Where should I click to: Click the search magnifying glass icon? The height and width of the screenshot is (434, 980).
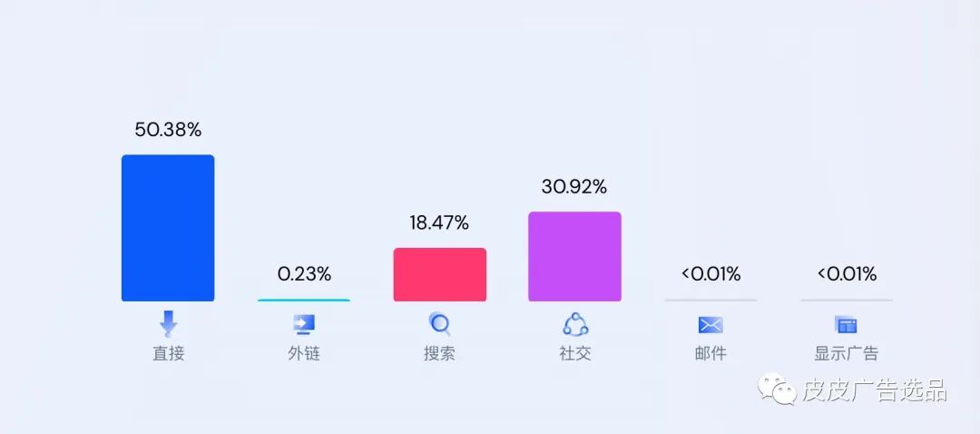click(439, 324)
